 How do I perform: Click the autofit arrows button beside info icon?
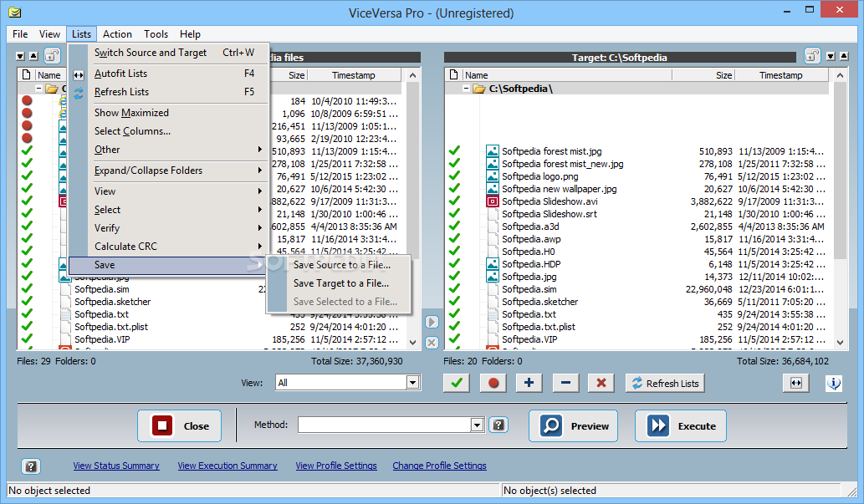point(795,383)
